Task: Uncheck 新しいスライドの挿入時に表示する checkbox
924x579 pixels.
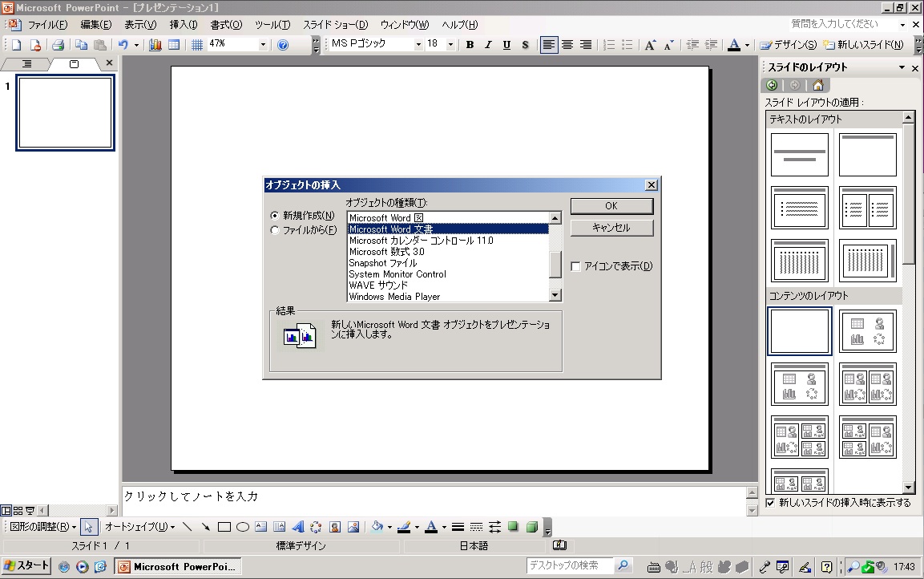Action: point(769,503)
